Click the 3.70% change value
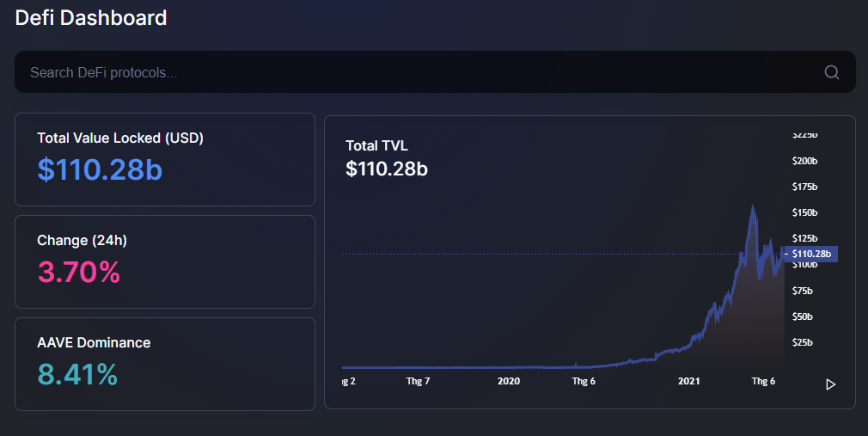The width and height of the screenshot is (868, 436). pyautogui.click(x=78, y=272)
